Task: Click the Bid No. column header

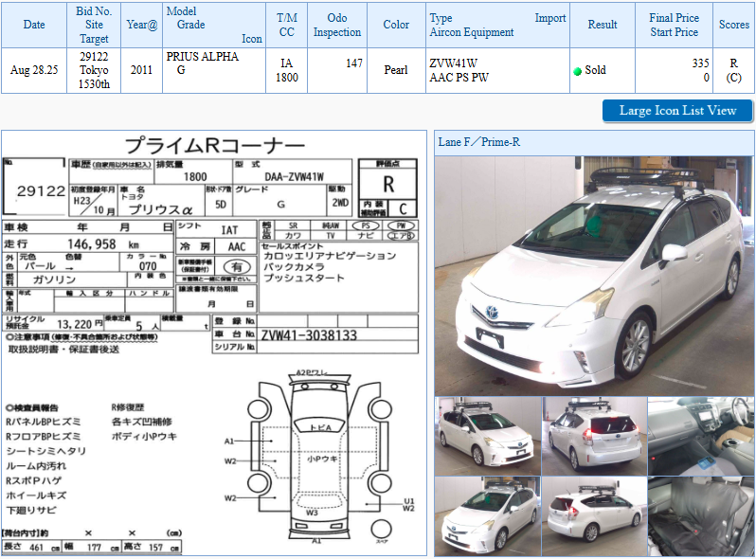Action: coord(94,25)
